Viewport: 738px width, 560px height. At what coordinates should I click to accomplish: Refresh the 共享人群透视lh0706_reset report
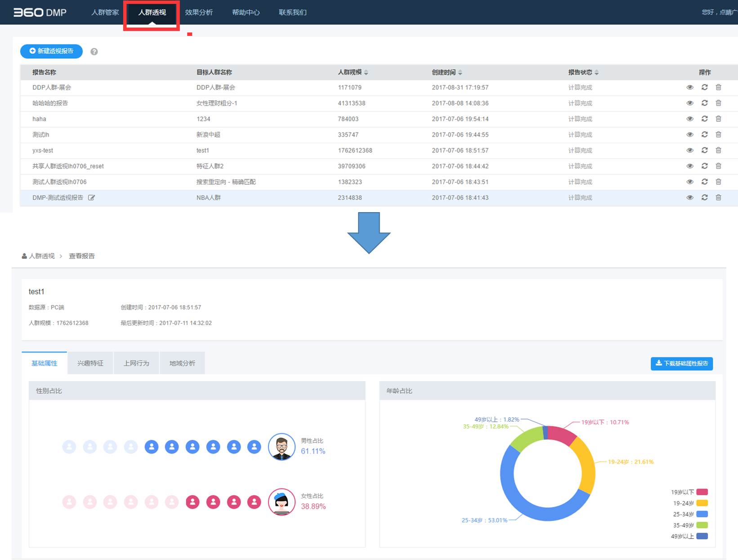pos(704,166)
